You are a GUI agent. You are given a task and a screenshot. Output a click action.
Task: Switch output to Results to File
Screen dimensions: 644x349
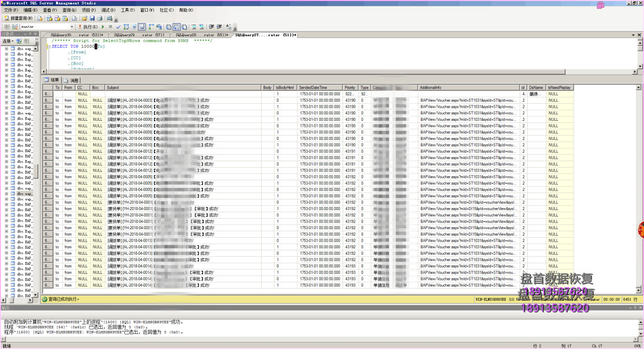coord(184,27)
